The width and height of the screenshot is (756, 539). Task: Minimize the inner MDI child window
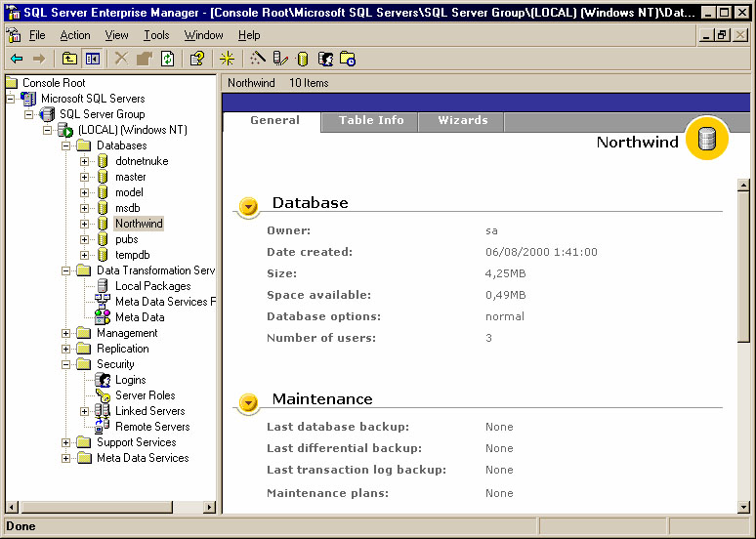[707, 35]
